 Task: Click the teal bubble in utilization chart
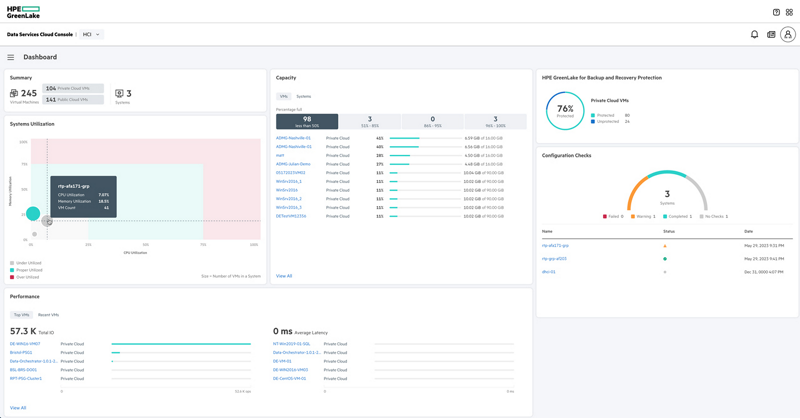(33, 213)
